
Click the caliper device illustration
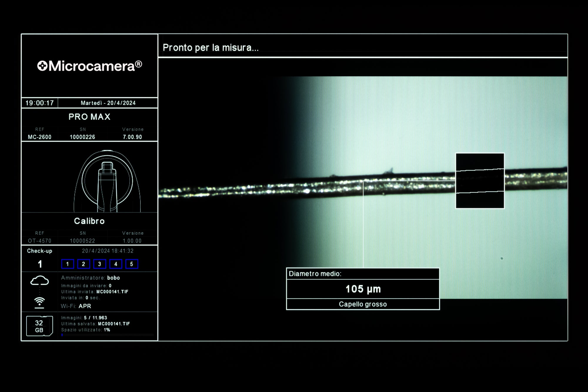[107, 181]
